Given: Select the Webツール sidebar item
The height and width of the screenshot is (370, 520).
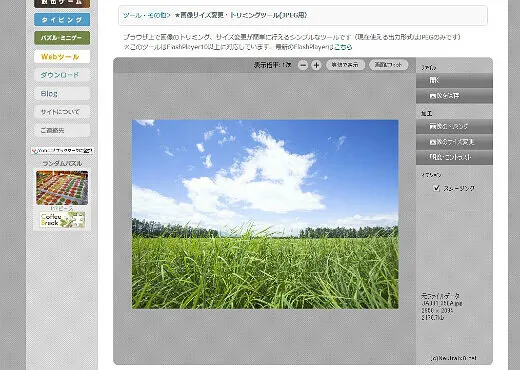Looking at the screenshot, I should tap(62, 57).
